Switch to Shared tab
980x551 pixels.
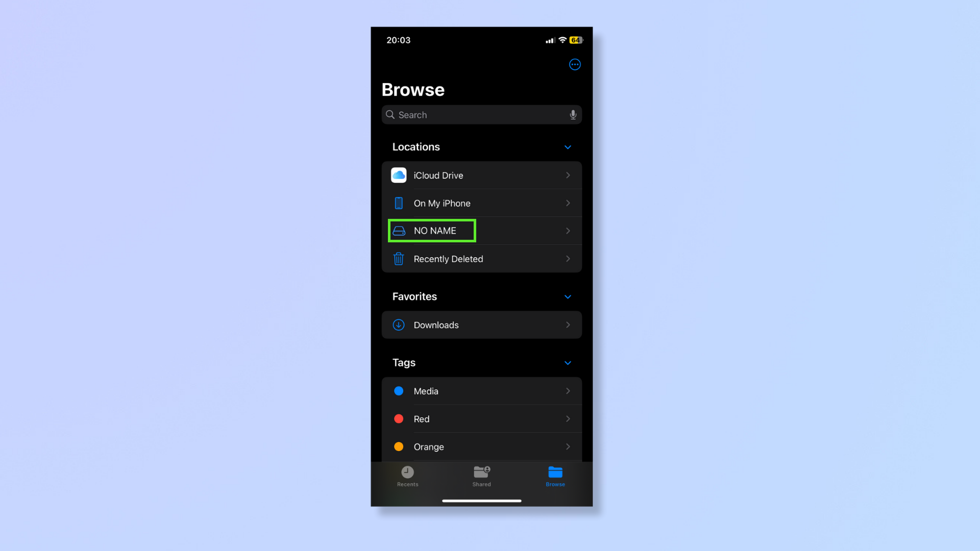point(482,475)
